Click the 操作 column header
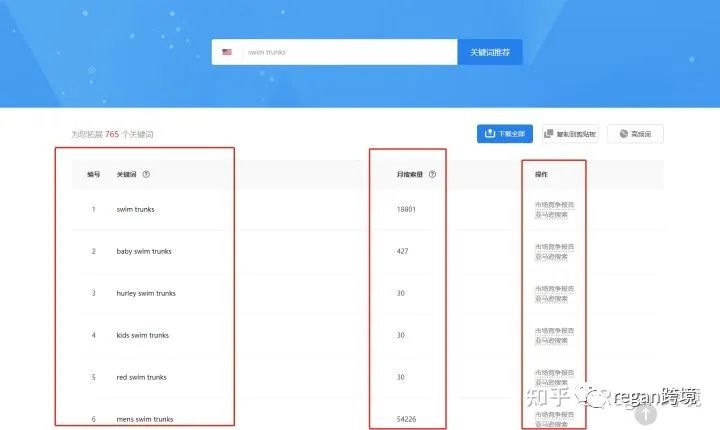 (x=541, y=174)
